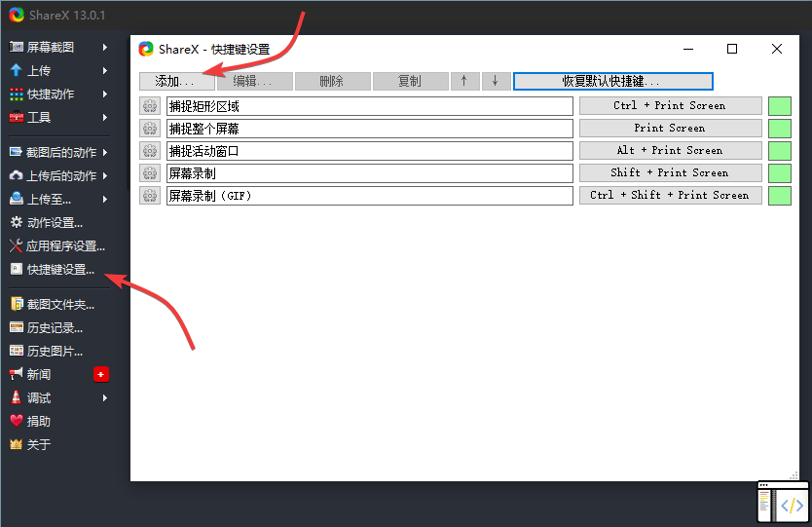Viewport: 812px width, 527px height.
Task: Click the code editor icon at bottom right
Action: point(783,502)
